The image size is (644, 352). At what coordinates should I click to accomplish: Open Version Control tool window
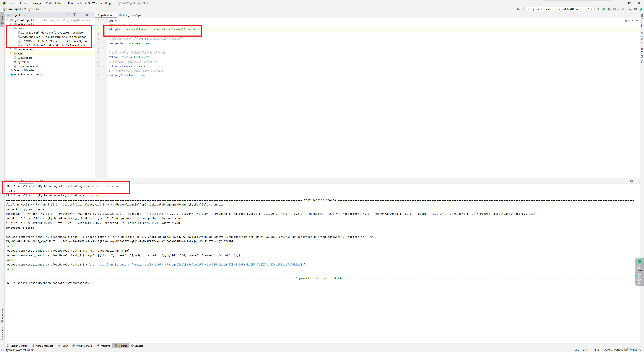[17, 346]
